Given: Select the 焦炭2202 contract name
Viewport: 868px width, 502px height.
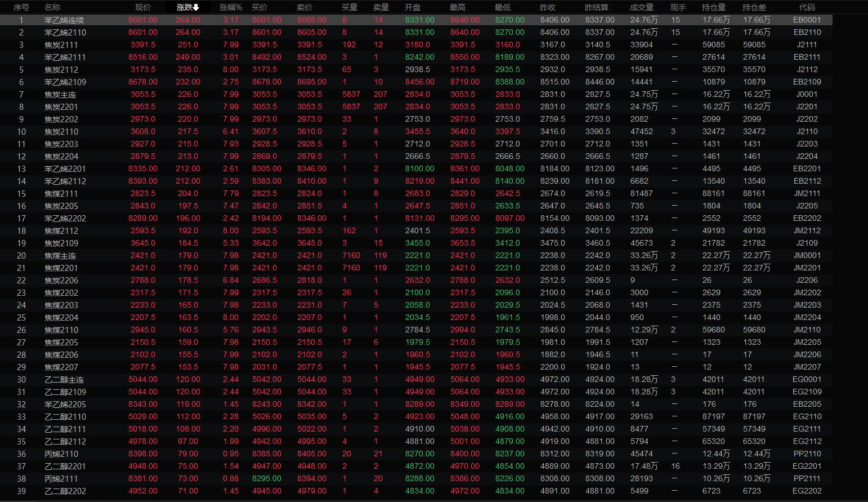Looking at the screenshot, I should pyautogui.click(x=61, y=119).
